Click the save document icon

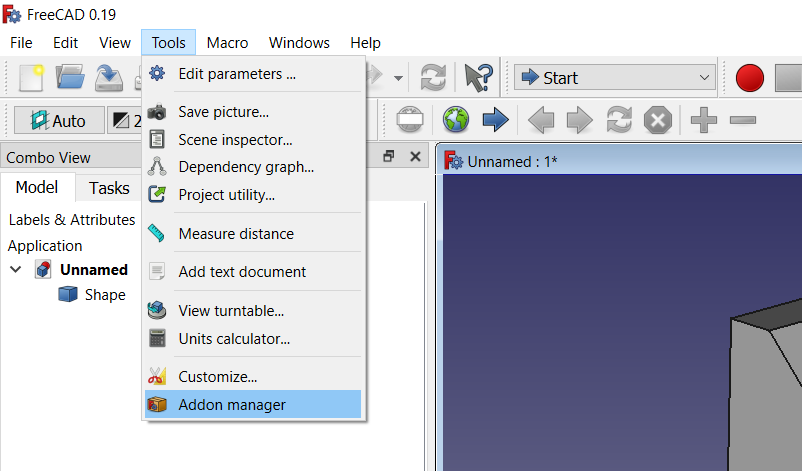coord(109,78)
